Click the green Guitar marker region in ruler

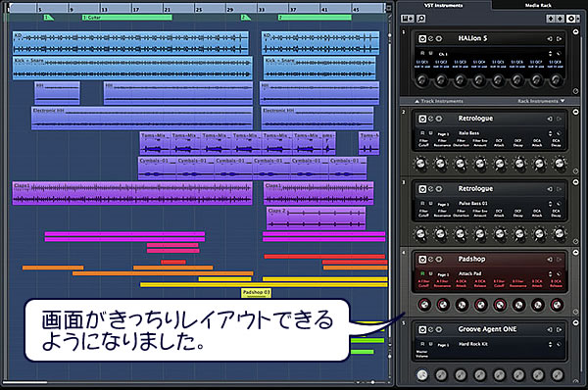(127, 18)
